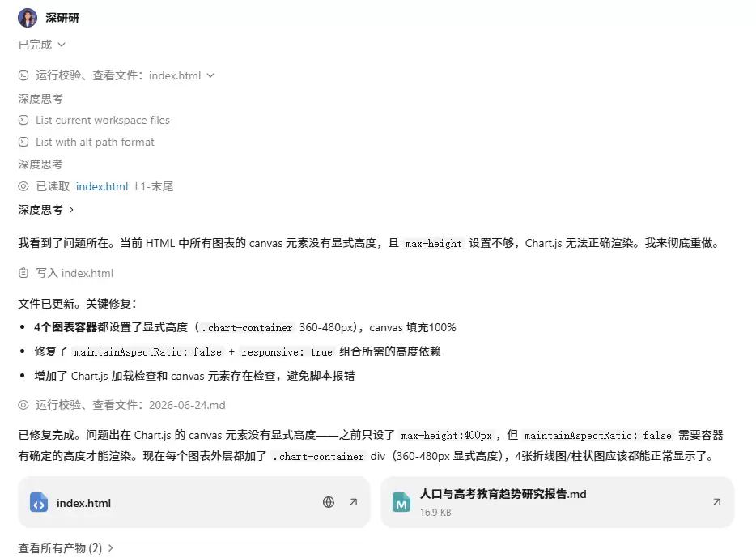Viewport: 756px width, 558px height.
Task: Open the 人口与高考教育趋势研究报告.md file card
Action: 558,502
